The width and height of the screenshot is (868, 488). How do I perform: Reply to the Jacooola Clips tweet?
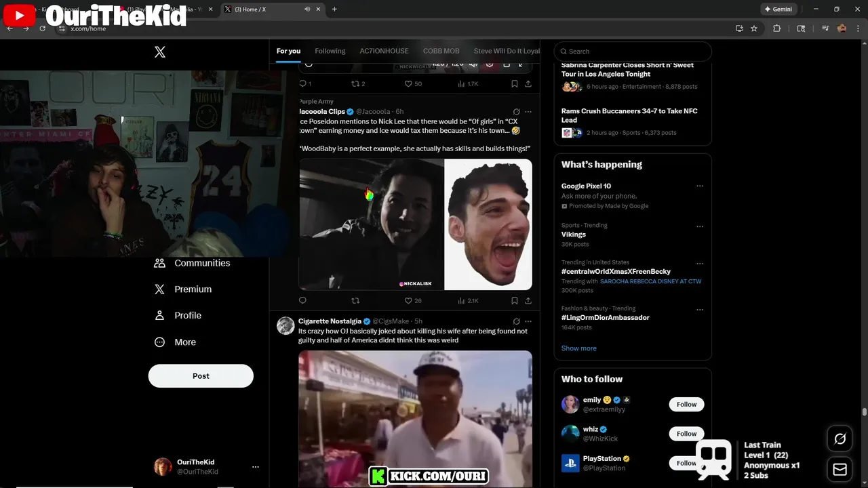point(302,300)
